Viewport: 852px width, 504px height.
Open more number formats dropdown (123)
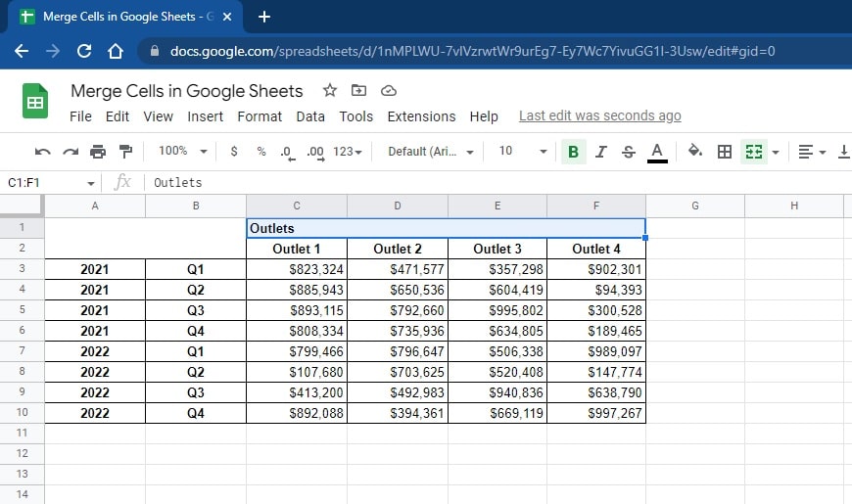click(x=348, y=152)
